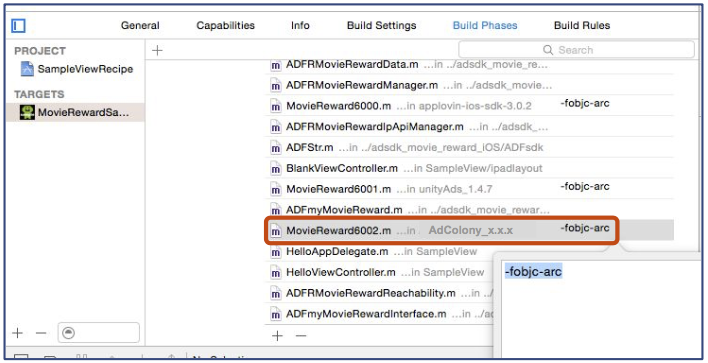Switch to the Info tab
Image resolution: width=708 pixels, height=363 pixels.
click(300, 25)
